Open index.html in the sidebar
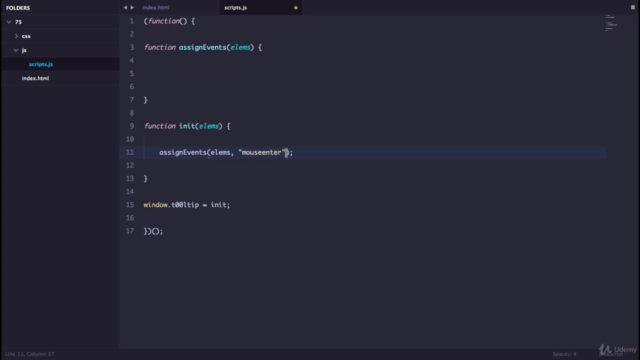The width and height of the screenshot is (640, 360). [x=35, y=78]
